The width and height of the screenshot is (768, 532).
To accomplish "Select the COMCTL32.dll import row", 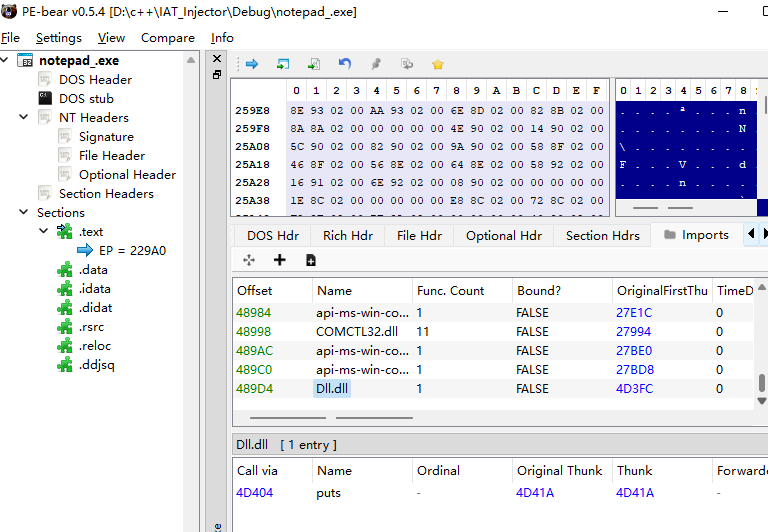I will click(493, 332).
